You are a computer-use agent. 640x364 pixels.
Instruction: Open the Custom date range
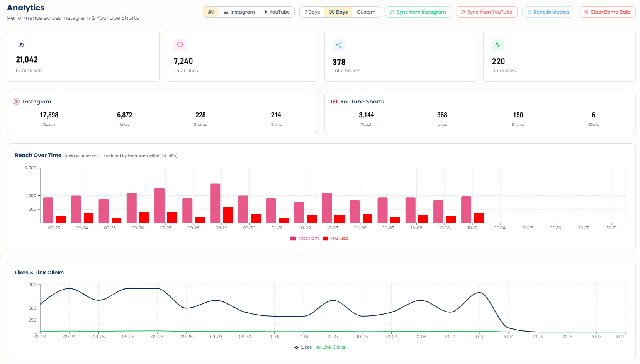[366, 12]
